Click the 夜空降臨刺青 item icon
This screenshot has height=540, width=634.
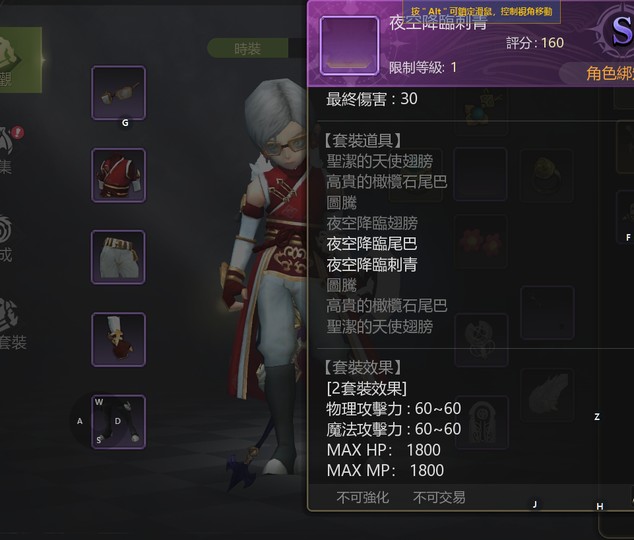tap(350, 45)
